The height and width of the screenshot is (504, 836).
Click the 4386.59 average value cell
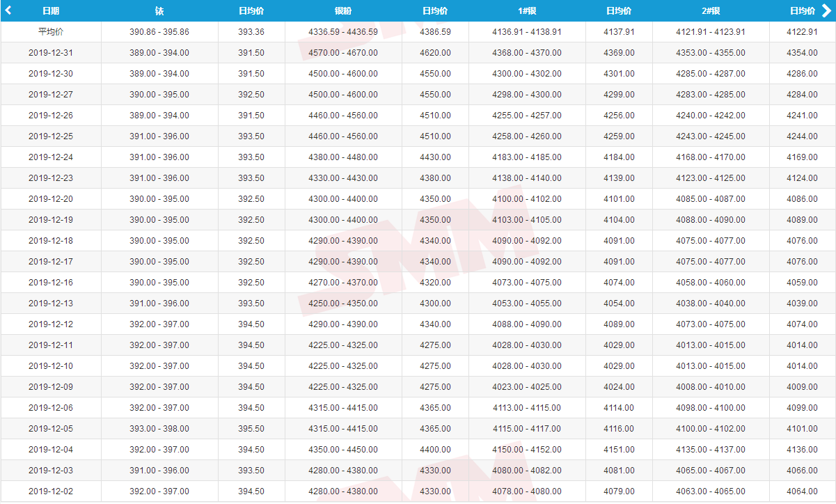click(x=435, y=32)
